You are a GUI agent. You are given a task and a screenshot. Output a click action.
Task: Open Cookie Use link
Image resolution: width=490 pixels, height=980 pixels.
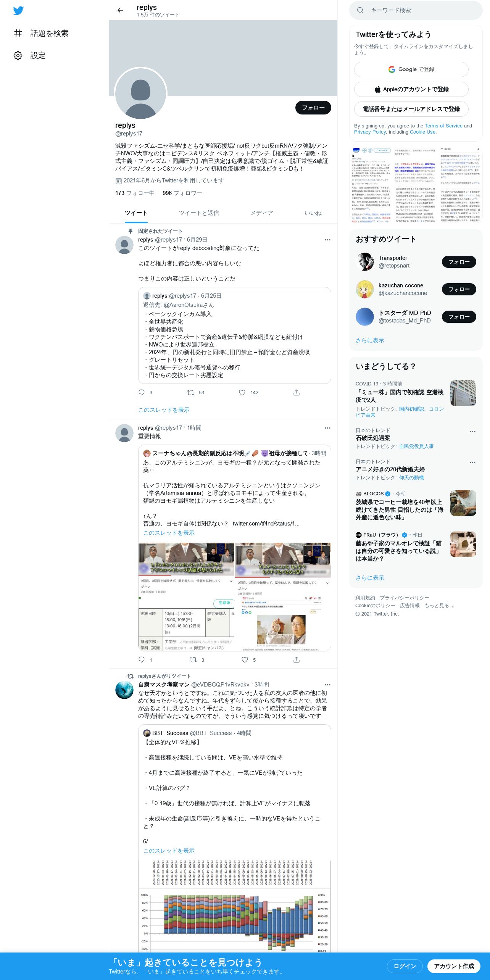422,132
